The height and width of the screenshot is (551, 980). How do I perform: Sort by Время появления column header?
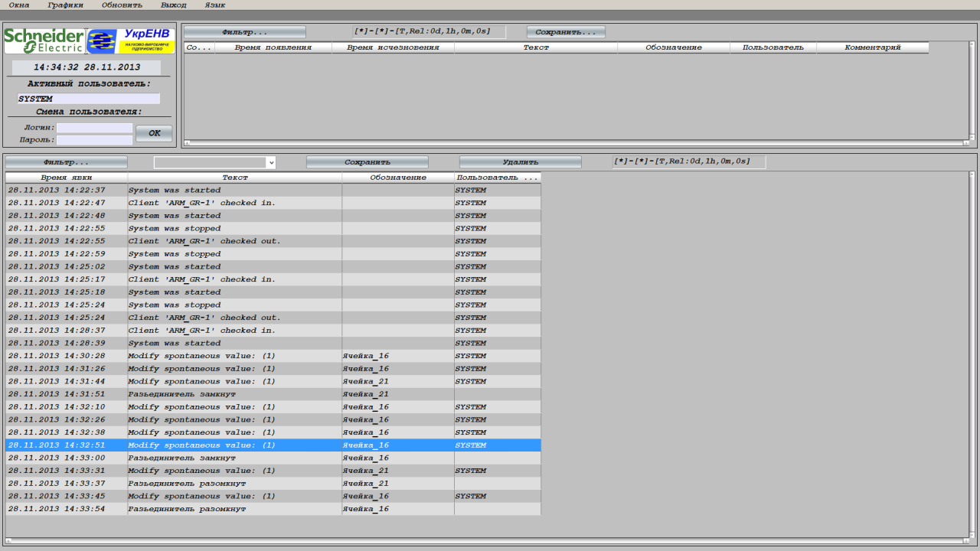coord(273,47)
